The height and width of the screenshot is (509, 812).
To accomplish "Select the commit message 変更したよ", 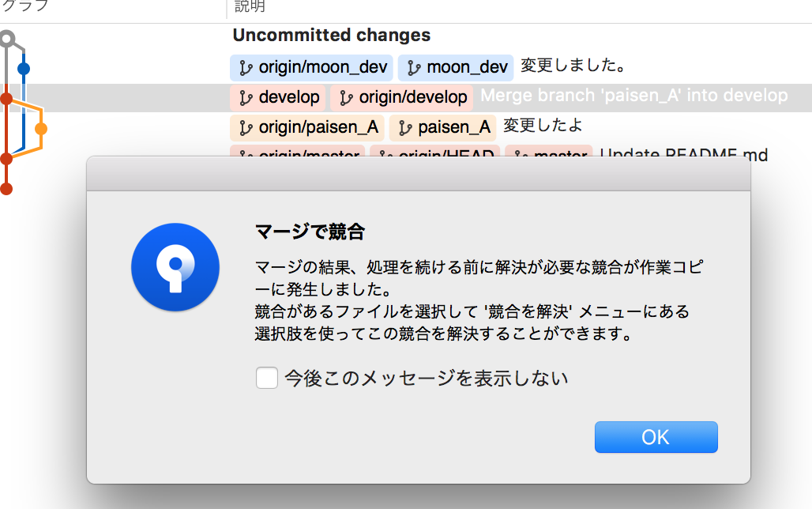I will 543,126.
